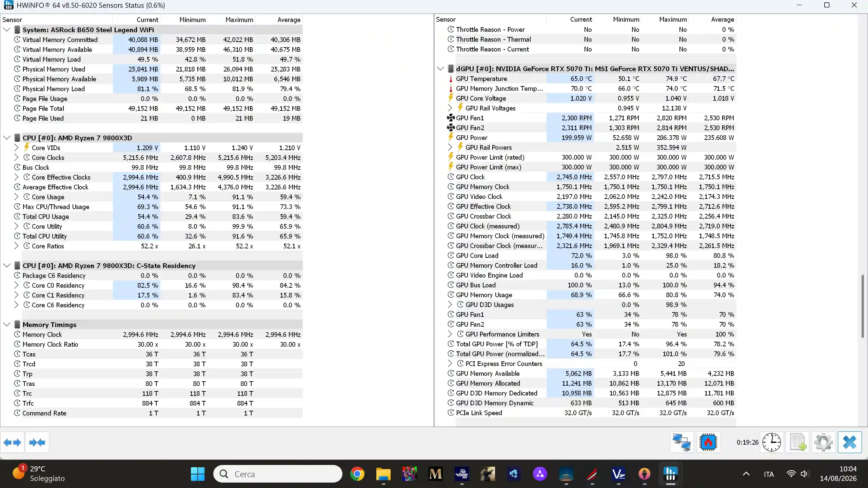
Task: Click left pane Sensor column header
Action: [57, 20]
